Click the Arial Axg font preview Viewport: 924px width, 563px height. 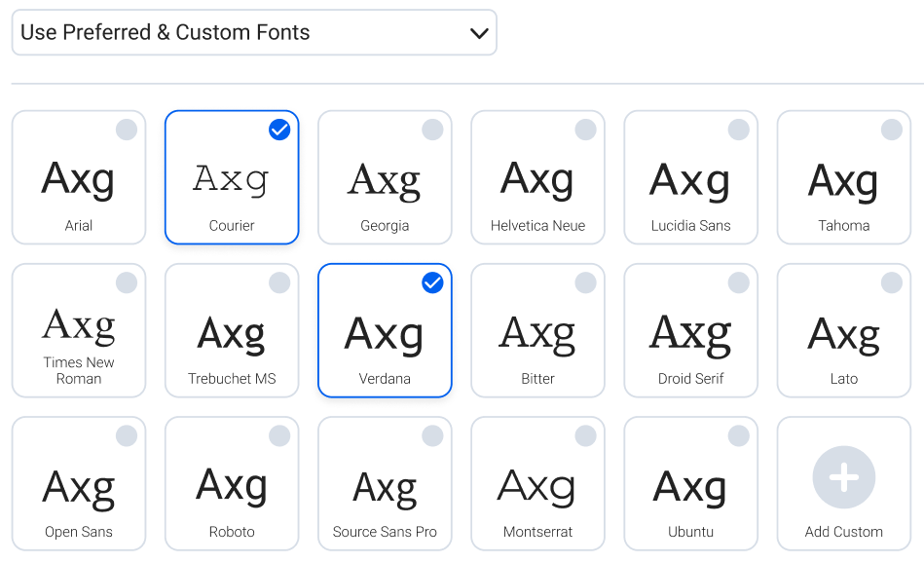tap(78, 180)
